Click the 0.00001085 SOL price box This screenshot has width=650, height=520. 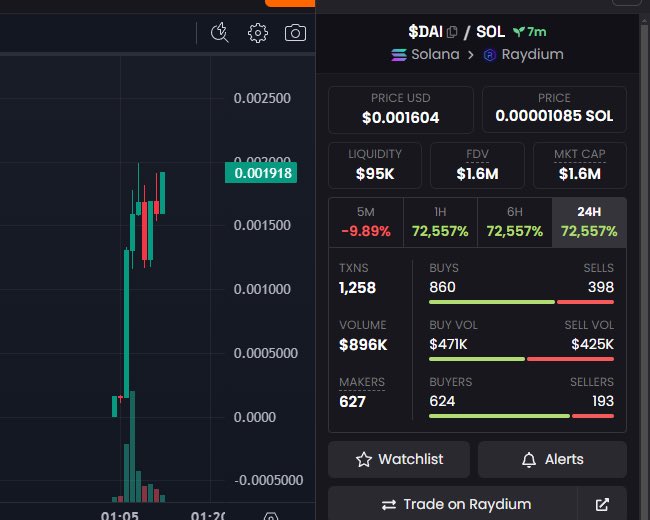click(554, 109)
